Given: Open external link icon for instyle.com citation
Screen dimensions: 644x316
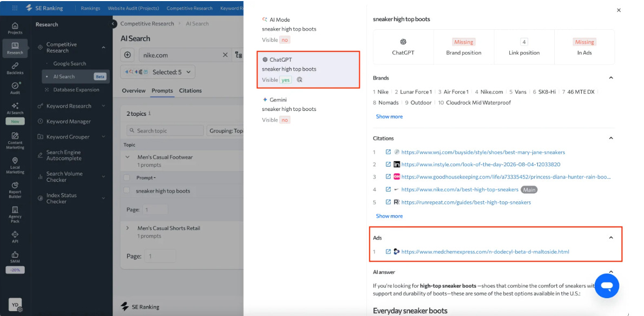Looking at the screenshot, I should 388,164.
